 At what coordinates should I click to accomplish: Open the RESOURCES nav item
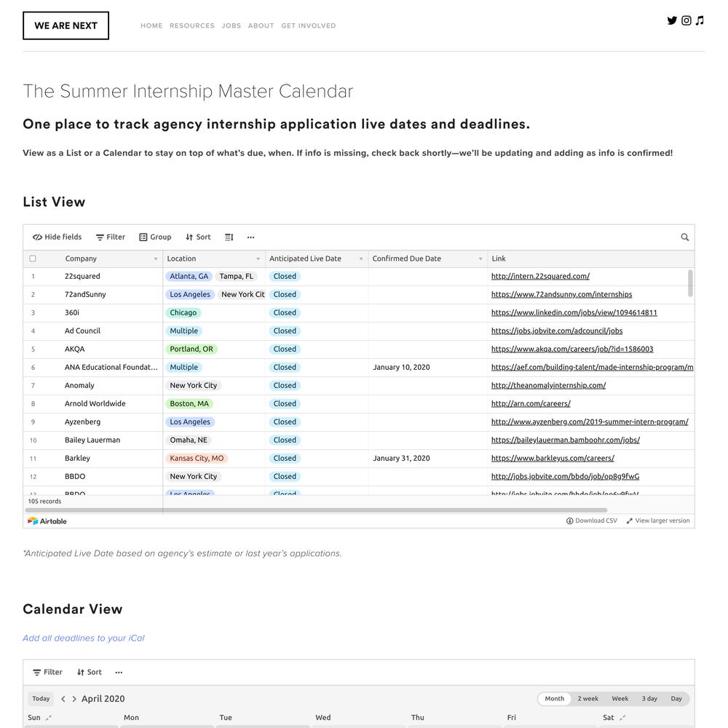pyautogui.click(x=192, y=25)
